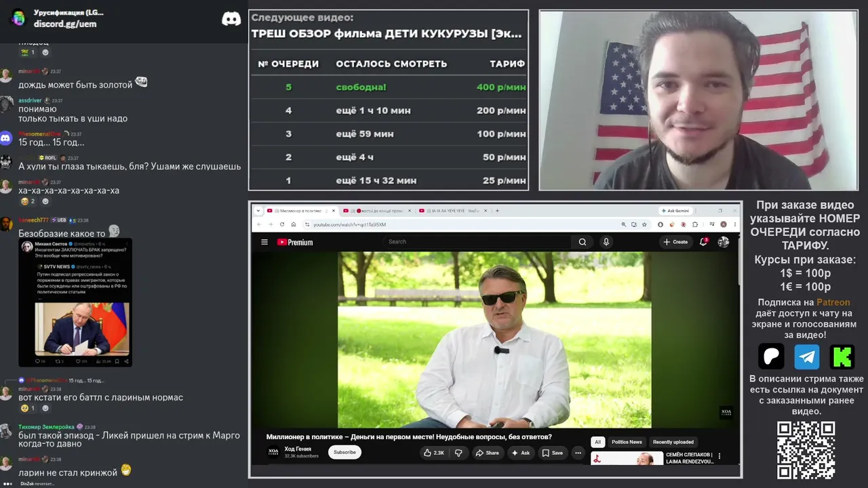Click the Patreon link in subscription text

833,302
